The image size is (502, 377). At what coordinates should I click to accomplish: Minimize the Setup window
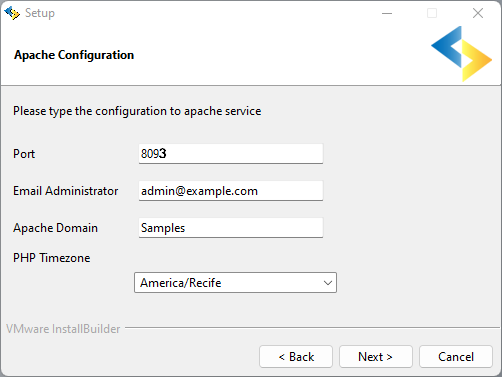click(x=387, y=13)
